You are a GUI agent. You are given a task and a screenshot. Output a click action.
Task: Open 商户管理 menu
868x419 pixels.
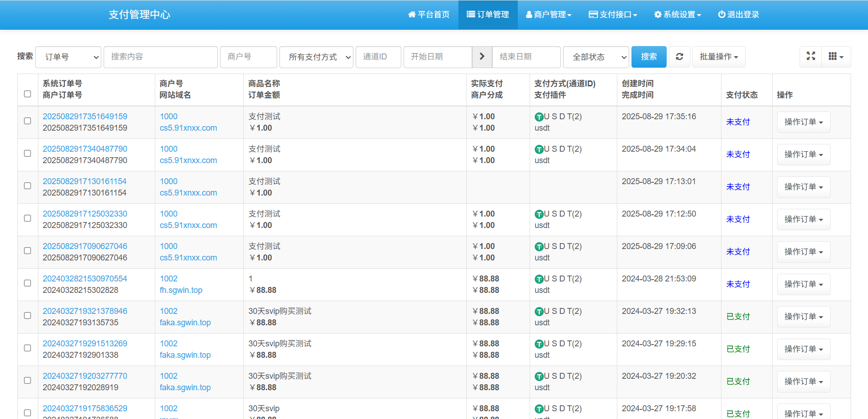click(x=549, y=15)
